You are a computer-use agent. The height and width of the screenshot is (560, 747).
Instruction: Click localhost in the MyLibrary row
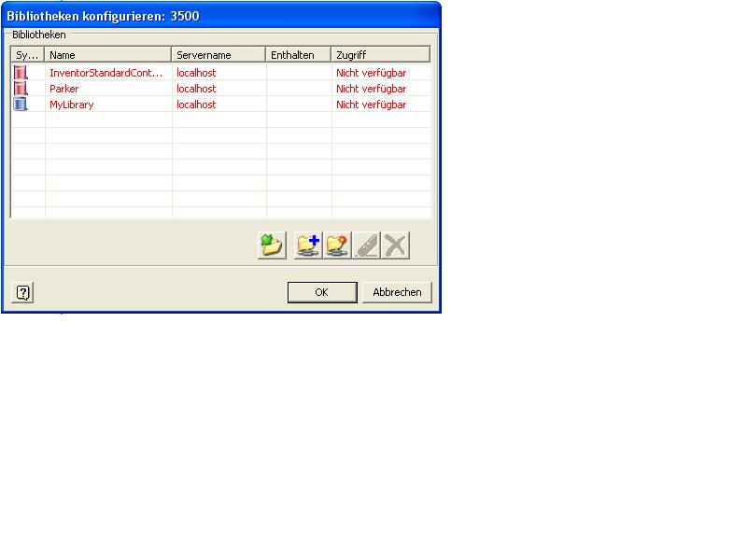pyautogui.click(x=196, y=105)
